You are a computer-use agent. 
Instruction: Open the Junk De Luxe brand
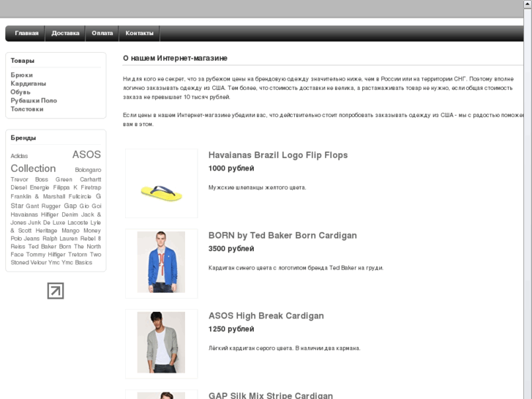47,223
